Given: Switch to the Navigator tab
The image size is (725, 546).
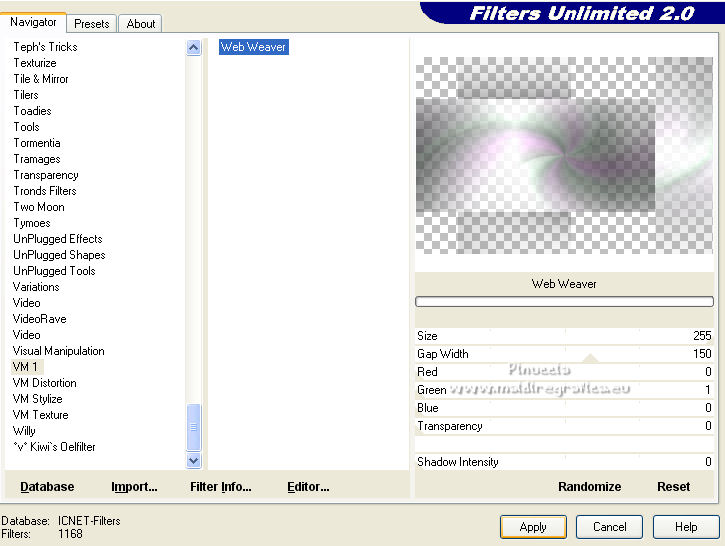Looking at the screenshot, I should tap(33, 22).
